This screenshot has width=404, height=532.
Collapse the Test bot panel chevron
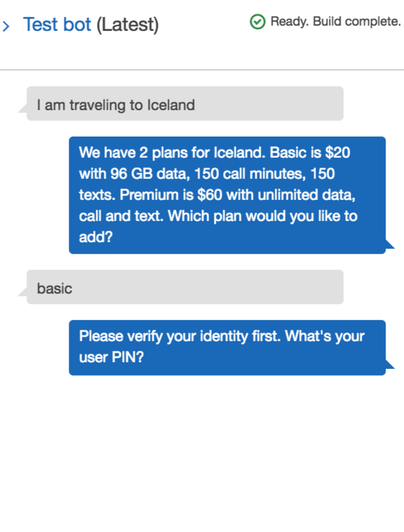pyautogui.click(x=6, y=26)
